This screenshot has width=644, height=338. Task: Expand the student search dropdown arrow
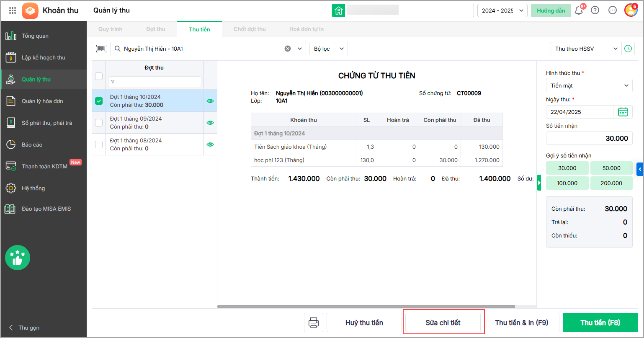pyautogui.click(x=300, y=49)
